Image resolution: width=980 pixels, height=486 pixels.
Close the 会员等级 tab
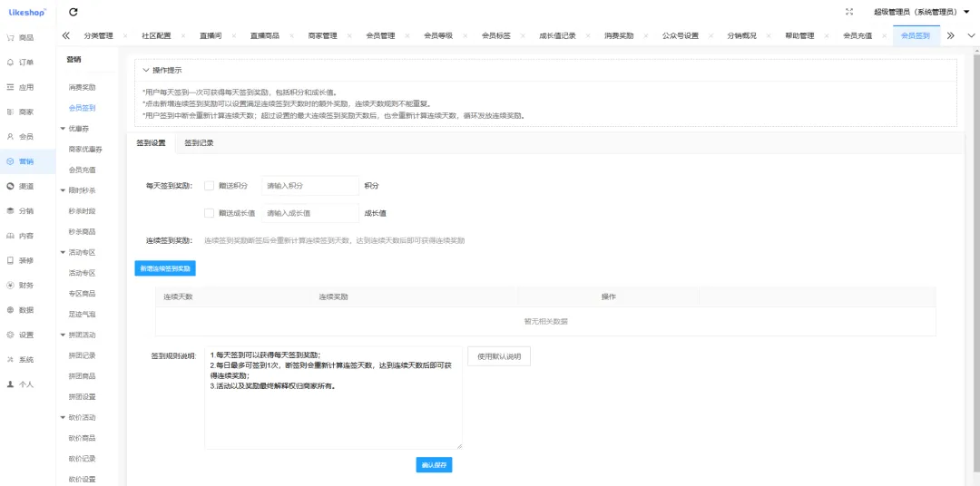tap(465, 35)
